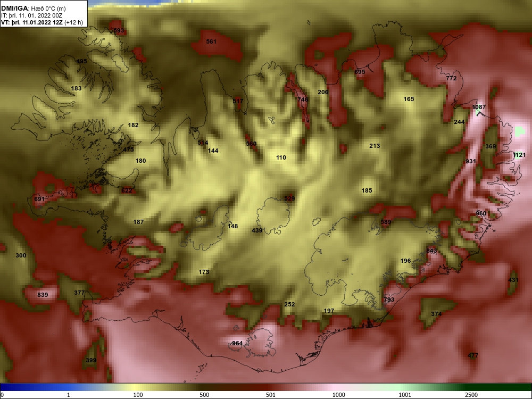Click the 793 height label
The width and height of the screenshot is (532, 399).
pyautogui.click(x=389, y=300)
